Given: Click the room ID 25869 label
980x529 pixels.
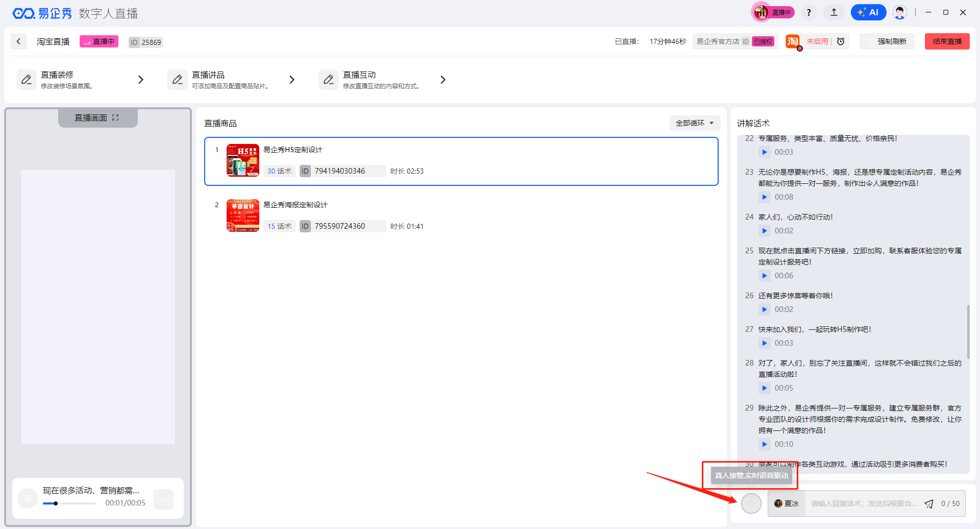Looking at the screenshot, I should pos(145,42).
